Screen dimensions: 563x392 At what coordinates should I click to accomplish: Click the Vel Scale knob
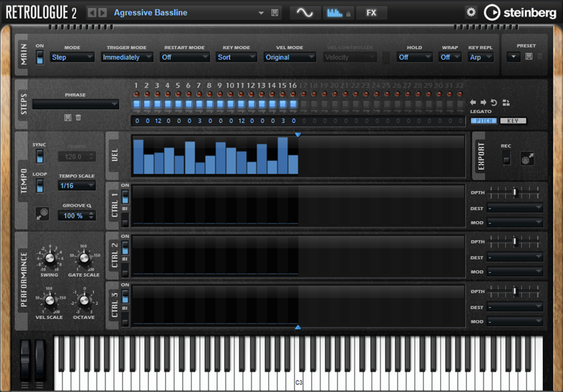[x=50, y=300]
